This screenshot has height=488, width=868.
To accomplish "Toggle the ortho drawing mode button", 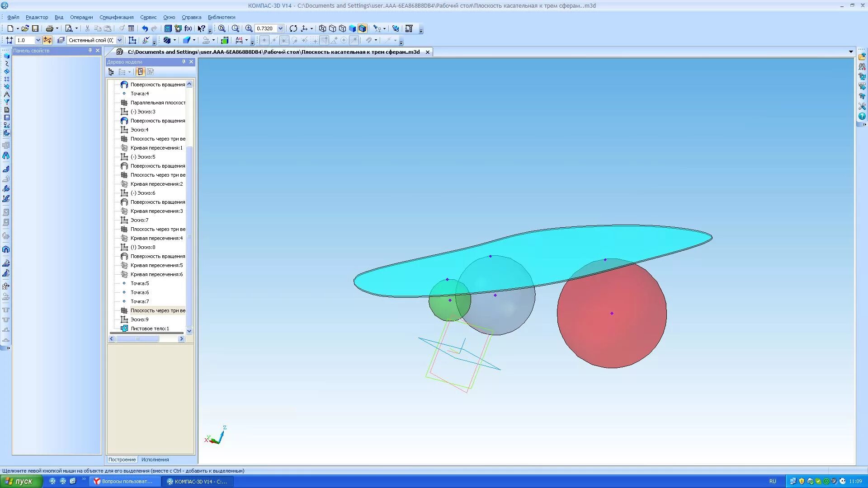I will point(47,40).
